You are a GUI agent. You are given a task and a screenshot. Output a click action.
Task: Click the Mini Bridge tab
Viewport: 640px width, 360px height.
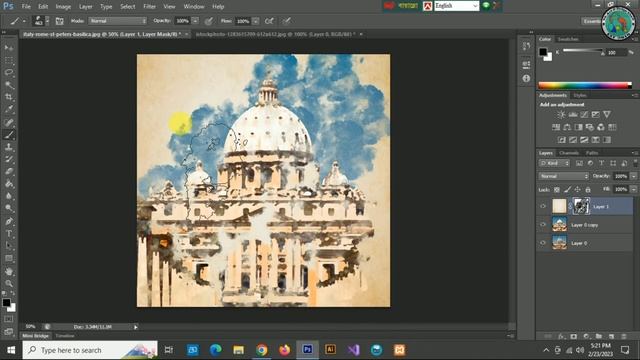click(x=36, y=336)
